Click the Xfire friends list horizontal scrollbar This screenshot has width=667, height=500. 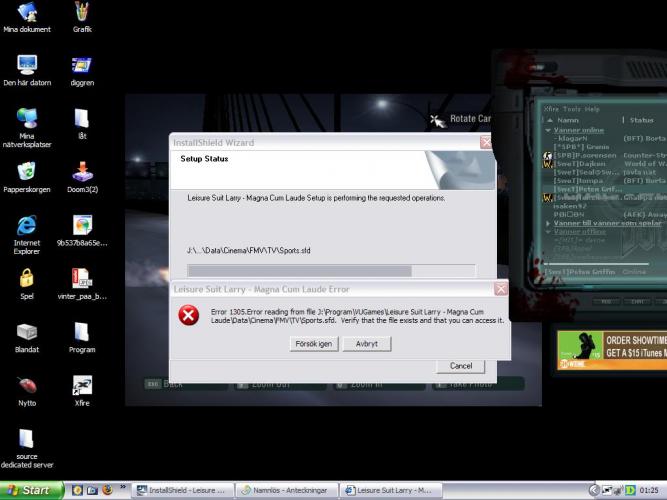click(x=596, y=264)
